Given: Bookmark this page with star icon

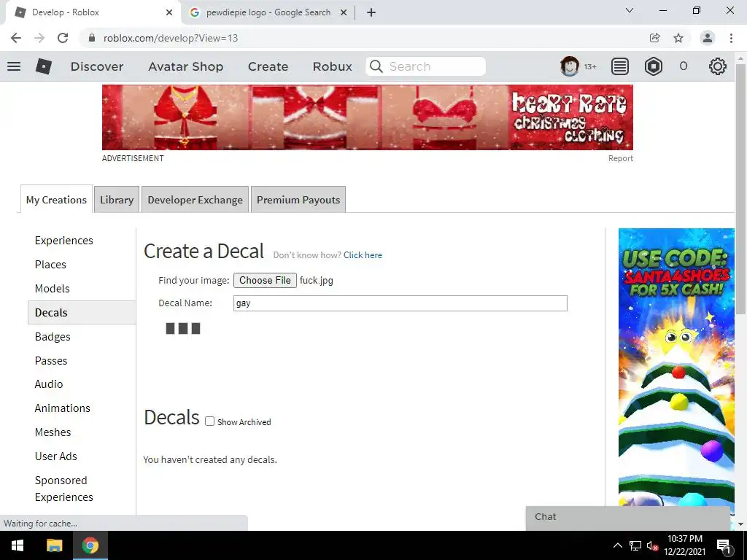Looking at the screenshot, I should [x=678, y=38].
